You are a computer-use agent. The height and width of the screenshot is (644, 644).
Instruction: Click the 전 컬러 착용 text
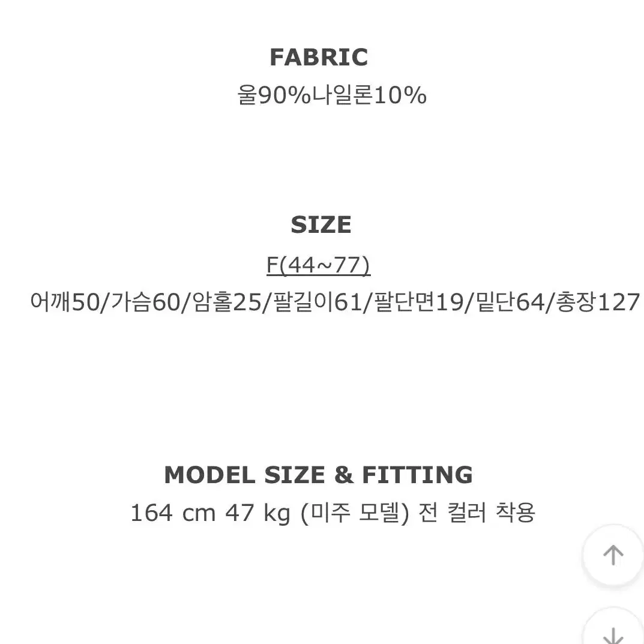[x=477, y=513]
